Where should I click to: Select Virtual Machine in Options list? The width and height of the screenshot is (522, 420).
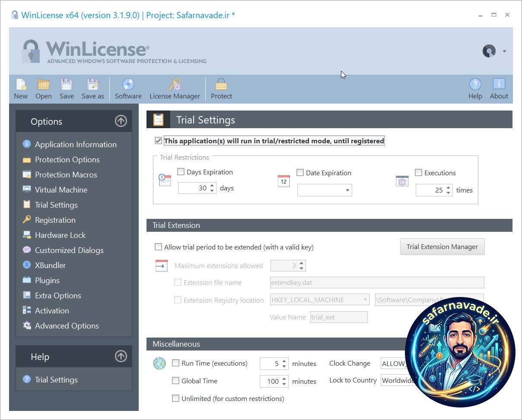point(61,189)
